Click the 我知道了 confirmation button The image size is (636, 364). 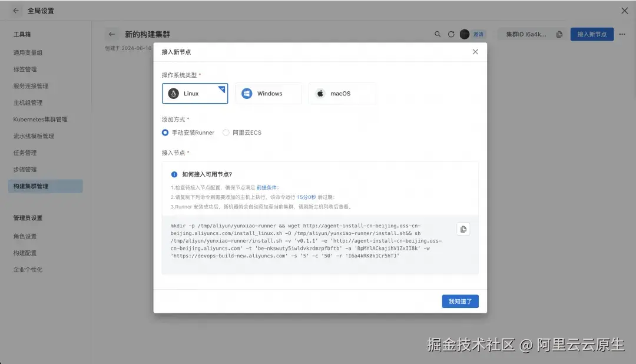click(460, 301)
